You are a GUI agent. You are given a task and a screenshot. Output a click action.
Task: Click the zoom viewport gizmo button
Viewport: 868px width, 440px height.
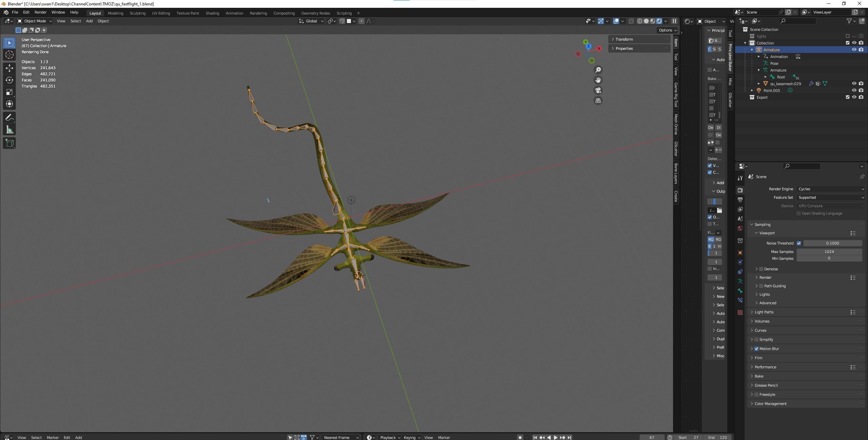(598, 70)
